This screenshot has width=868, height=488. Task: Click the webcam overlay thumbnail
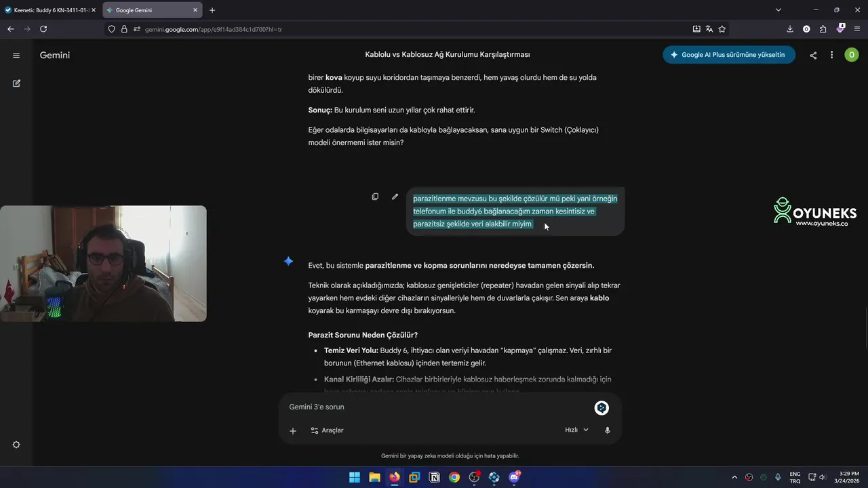click(x=103, y=264)
